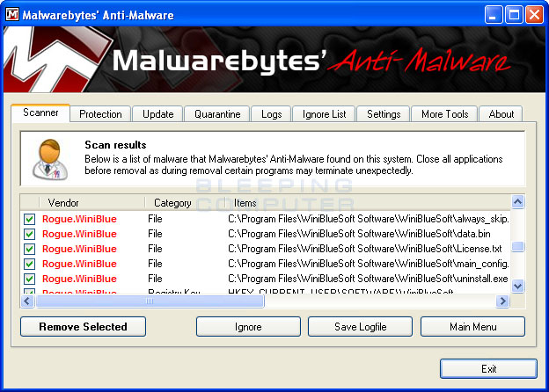Click the Remove Selected button

pyautogui.click(x=83, y=327)
